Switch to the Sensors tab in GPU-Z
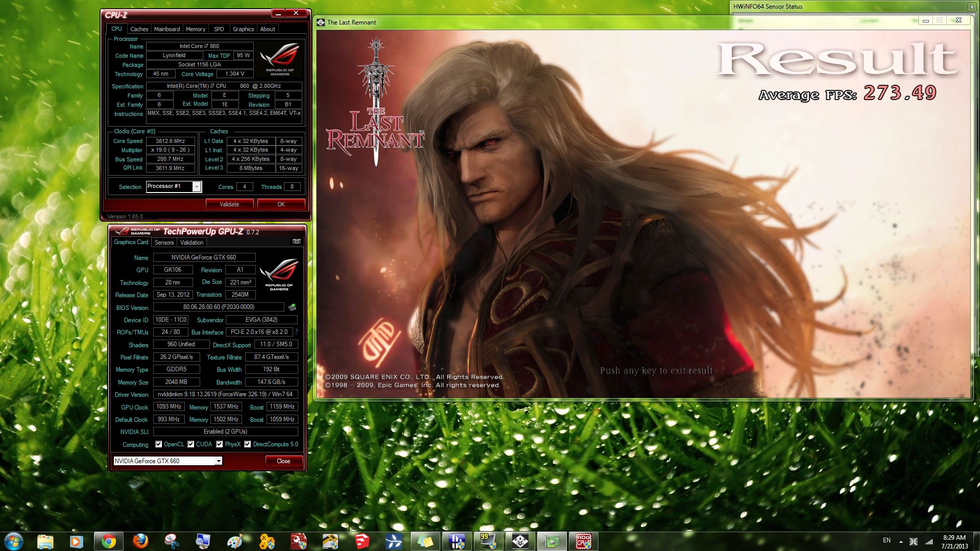The image size is (980, 551). [164, 243]
